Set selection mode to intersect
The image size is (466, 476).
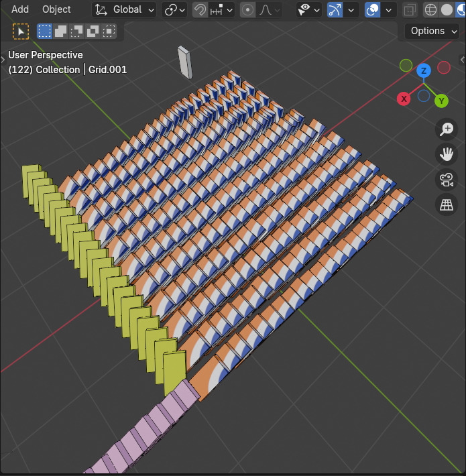109,31
